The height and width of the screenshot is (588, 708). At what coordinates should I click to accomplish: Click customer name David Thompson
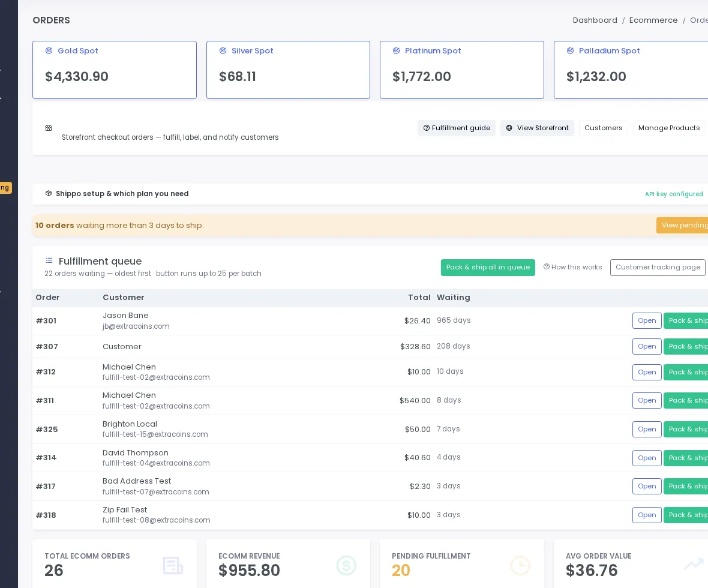136,453
